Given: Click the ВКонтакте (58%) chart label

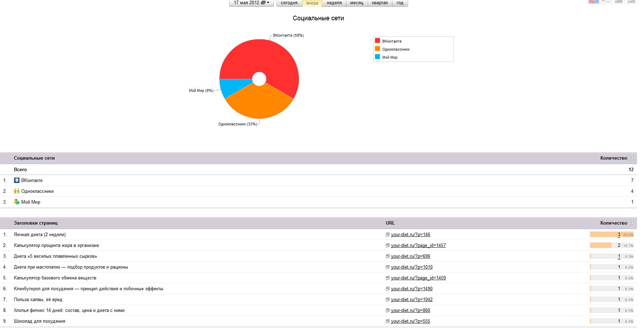Looking at the screenshot, I should tap(288, 36).
